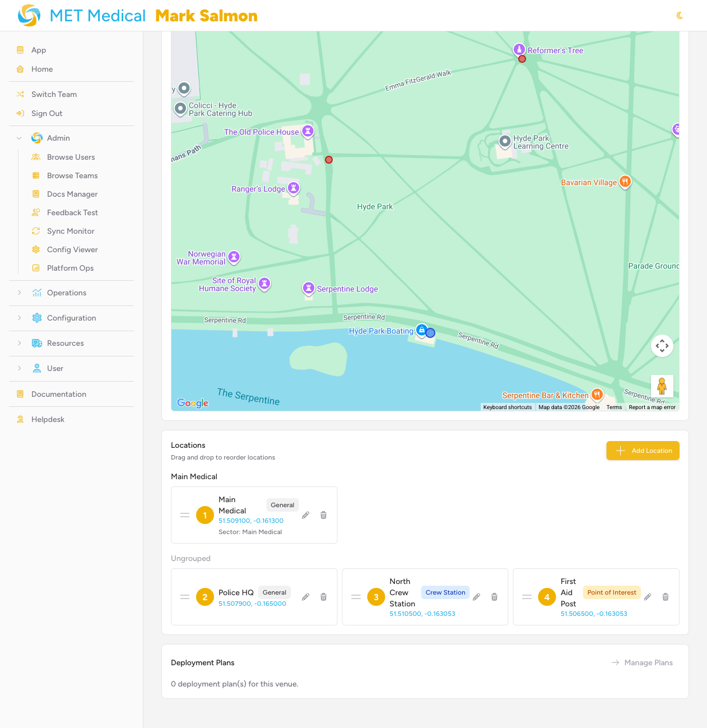
Task: Edit the Main Medical location
Action: point(305,515)
